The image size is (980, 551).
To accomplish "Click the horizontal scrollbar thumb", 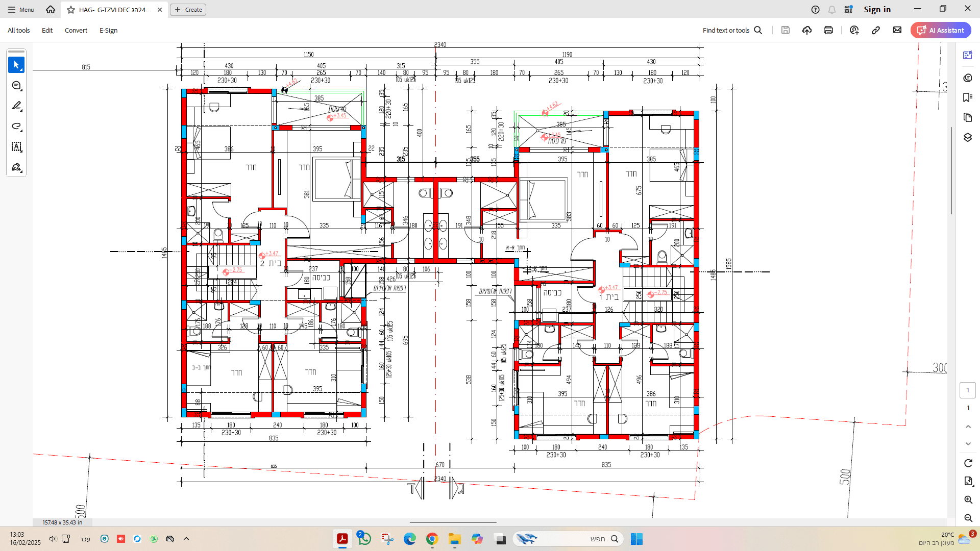I will pyautogui.click(x=453, y=522).
